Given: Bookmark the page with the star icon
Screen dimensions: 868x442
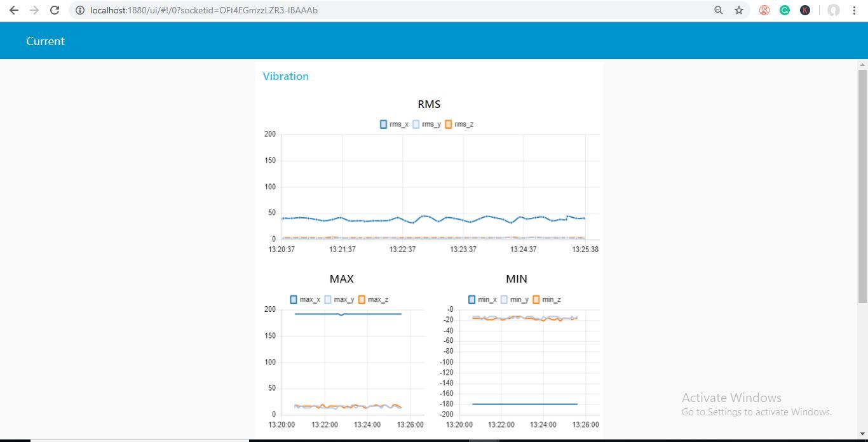Looking at the screenshot, I should pos(738,10).
